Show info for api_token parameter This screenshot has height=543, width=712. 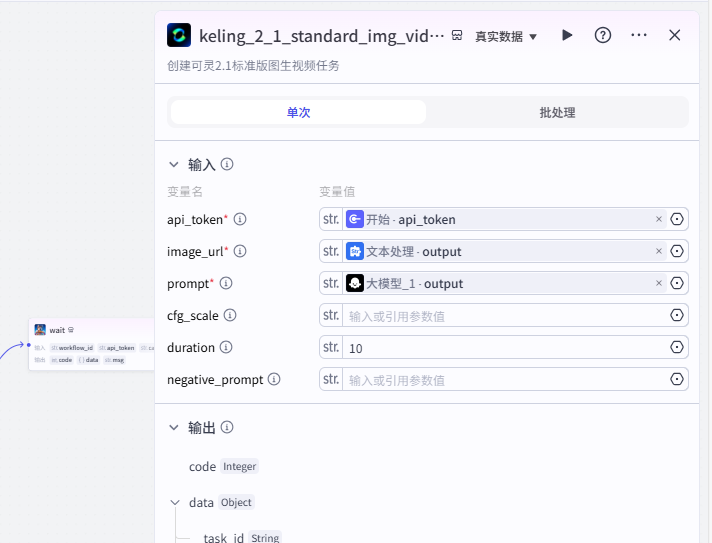click(240, 219)
